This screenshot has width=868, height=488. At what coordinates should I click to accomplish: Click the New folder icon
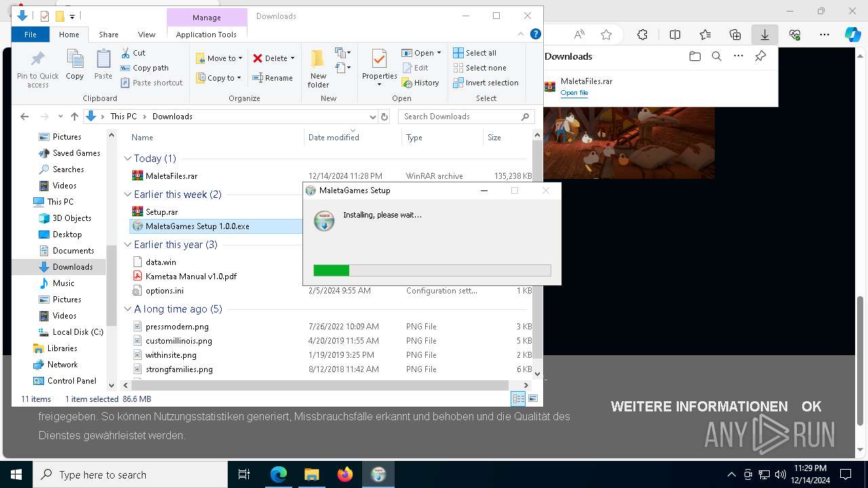(x=317, y=60)
